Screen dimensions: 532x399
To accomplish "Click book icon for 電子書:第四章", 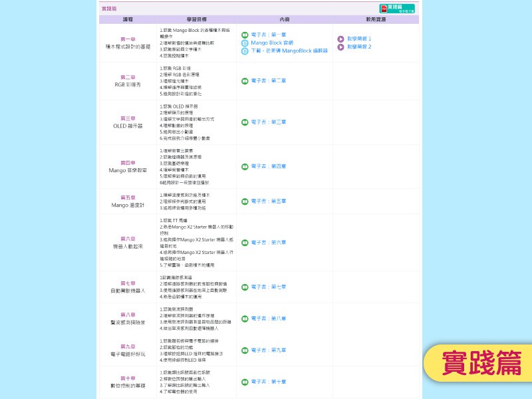I will point(245,166).
